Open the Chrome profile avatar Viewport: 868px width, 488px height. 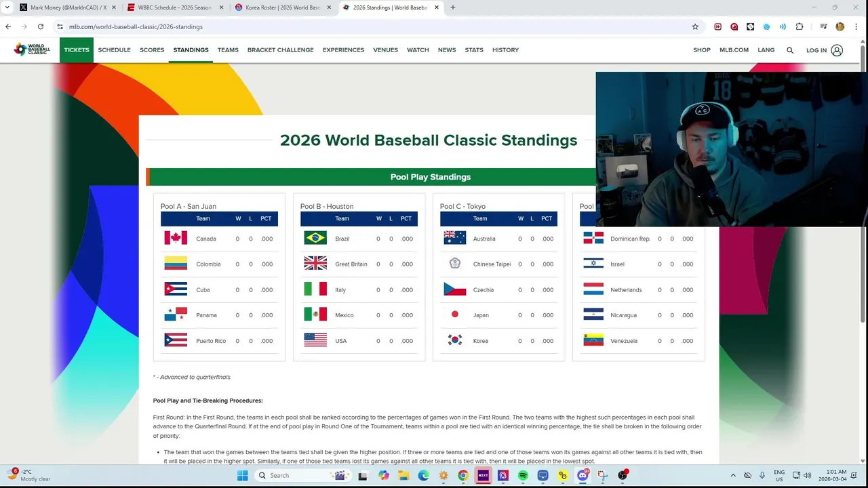(840, 26)
